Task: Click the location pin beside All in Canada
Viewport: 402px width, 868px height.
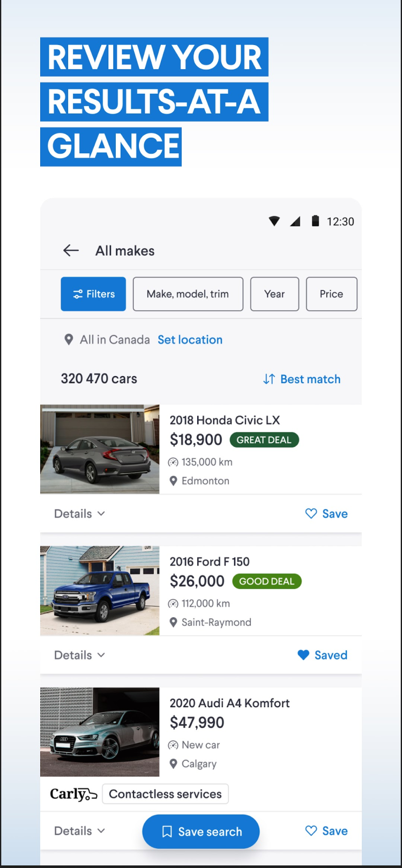Action: tap(69, 340)
